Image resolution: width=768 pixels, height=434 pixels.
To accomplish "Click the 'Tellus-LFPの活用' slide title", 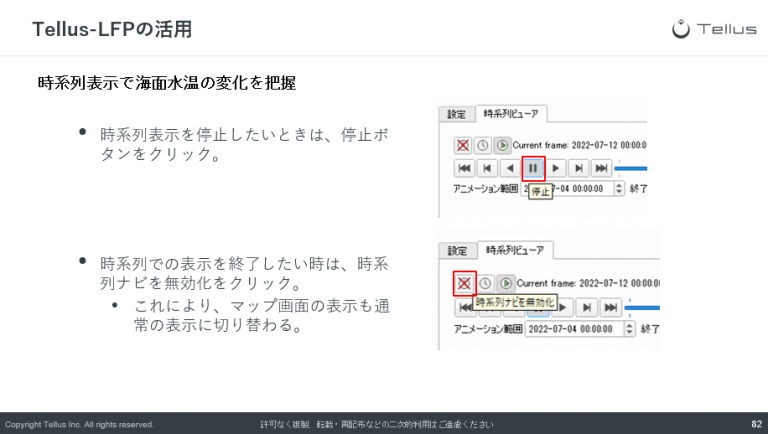I will pyautogui.click(x=112, y=29).
